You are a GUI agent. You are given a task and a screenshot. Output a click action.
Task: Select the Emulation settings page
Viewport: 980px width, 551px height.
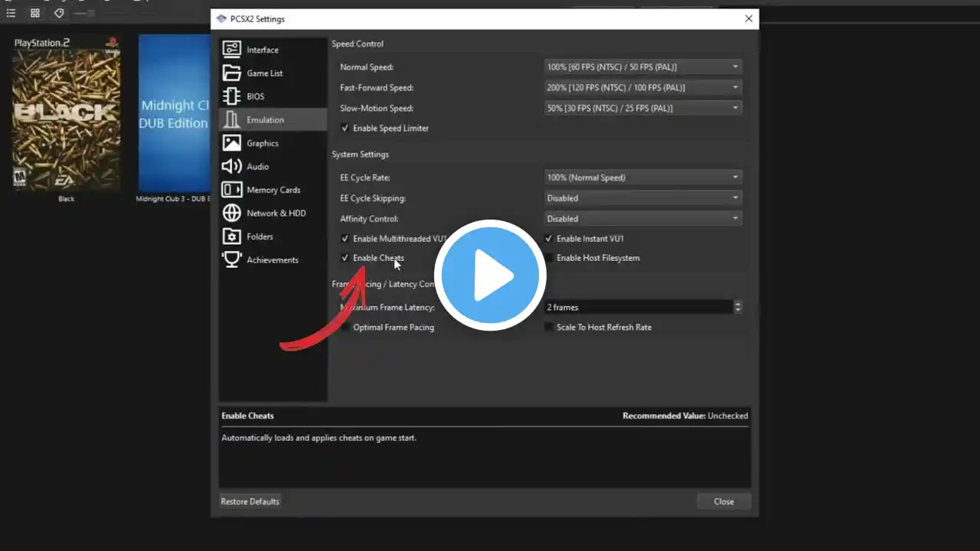click(x=273, y=120)
